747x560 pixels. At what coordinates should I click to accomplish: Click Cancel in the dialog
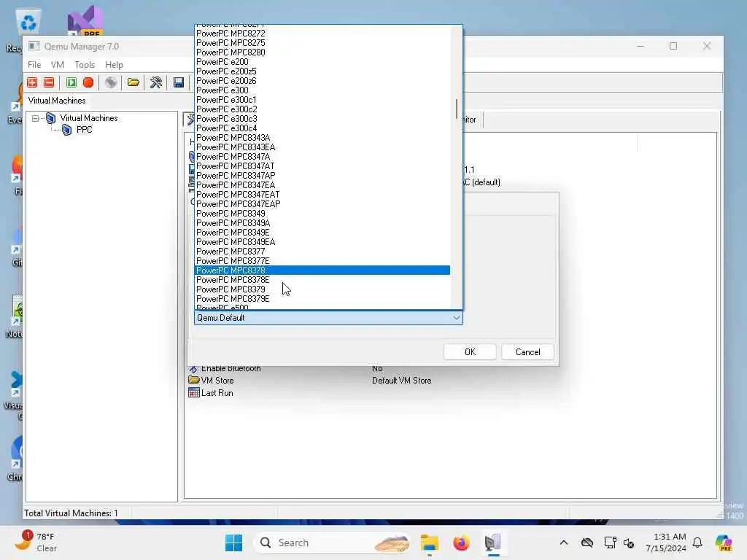(528, 352)
